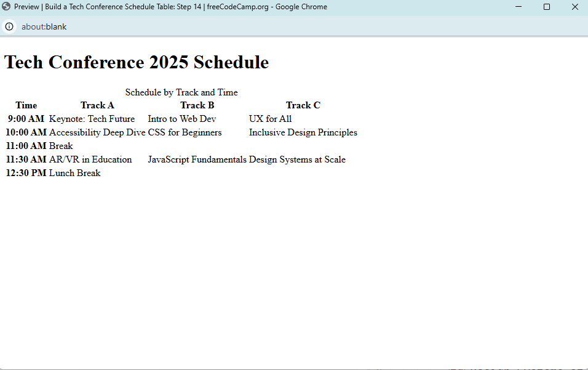Viewport: 588px width, 370px height.
Task: Click the Tech Conference 2025 Schedule heading
Action: (x=137, y=62)
